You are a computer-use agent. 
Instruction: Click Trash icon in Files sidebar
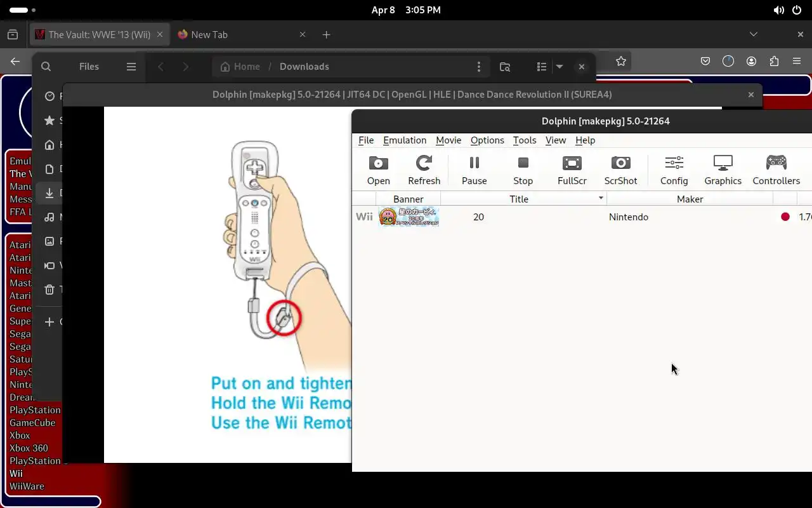[x=49, y=290]
